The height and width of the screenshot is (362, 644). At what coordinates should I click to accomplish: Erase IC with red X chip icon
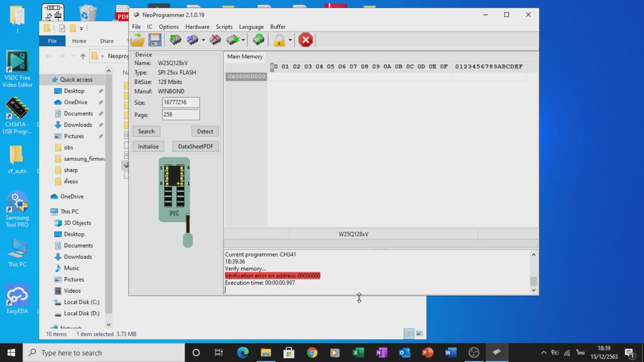pos(215,40)
